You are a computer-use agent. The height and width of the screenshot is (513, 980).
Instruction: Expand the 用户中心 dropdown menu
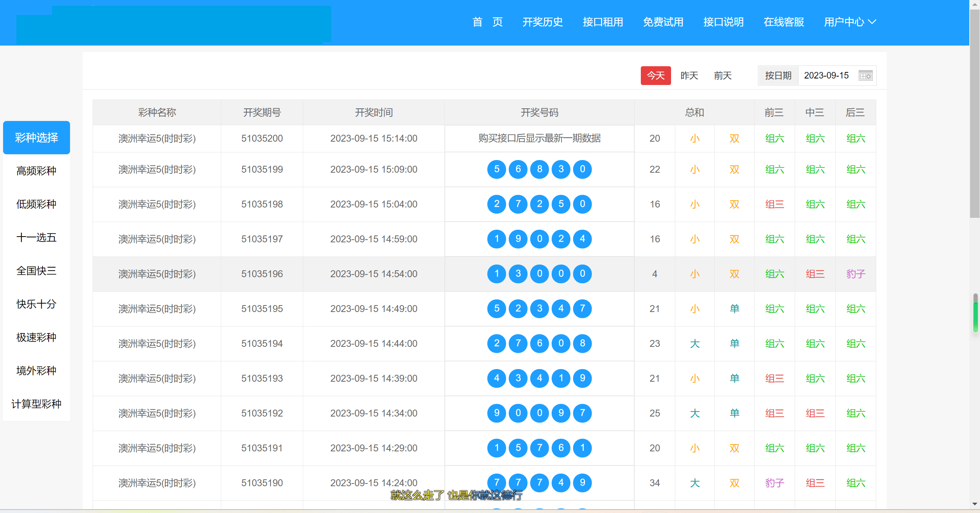coord(850,22)
